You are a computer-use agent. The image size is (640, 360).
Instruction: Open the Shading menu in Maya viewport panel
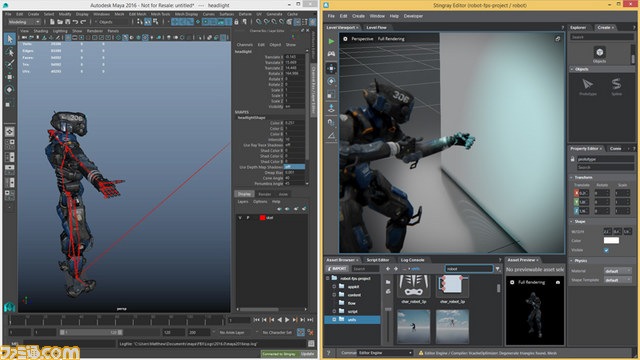[41, 31]
